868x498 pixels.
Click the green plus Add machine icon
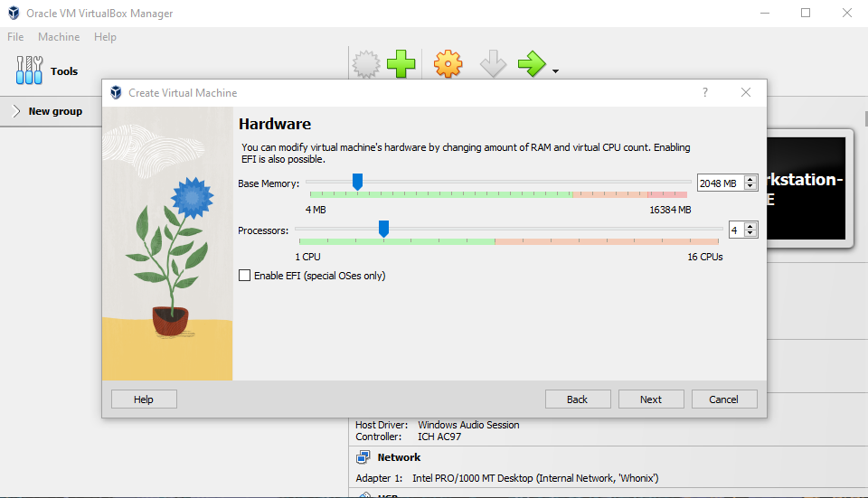tap(401, 64)
